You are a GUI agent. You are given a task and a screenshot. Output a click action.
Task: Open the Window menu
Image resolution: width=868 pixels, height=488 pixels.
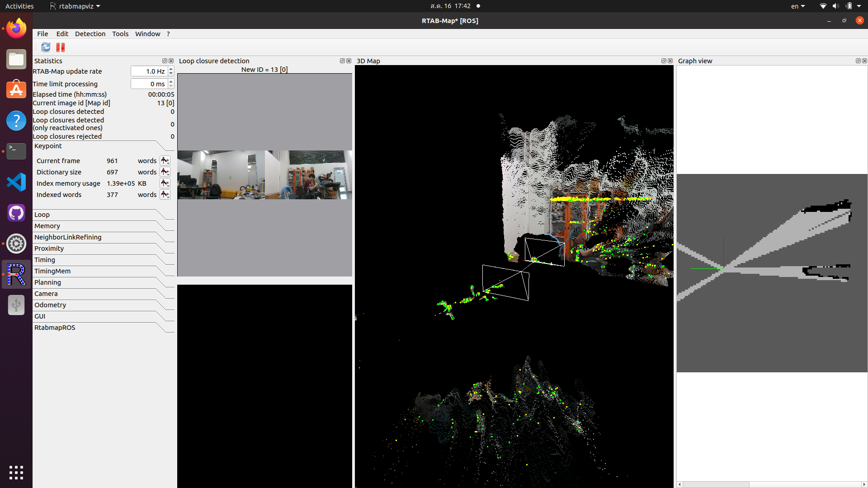(147, 34)
